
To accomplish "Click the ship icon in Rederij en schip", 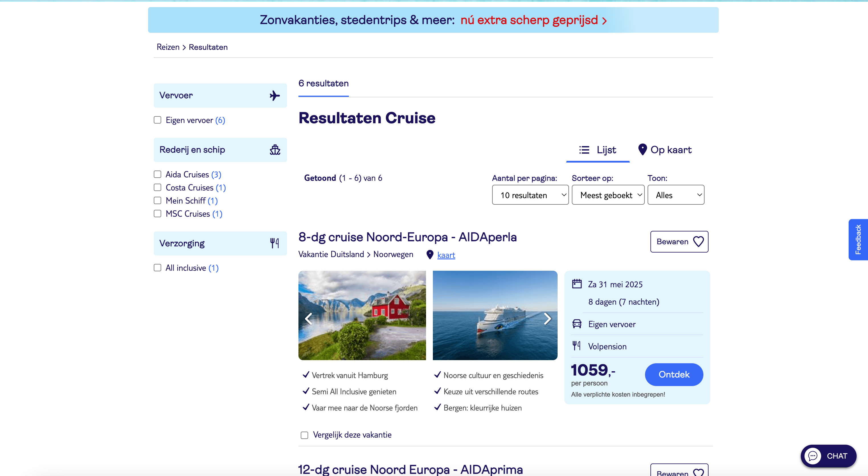I will [x=275, y=150].
